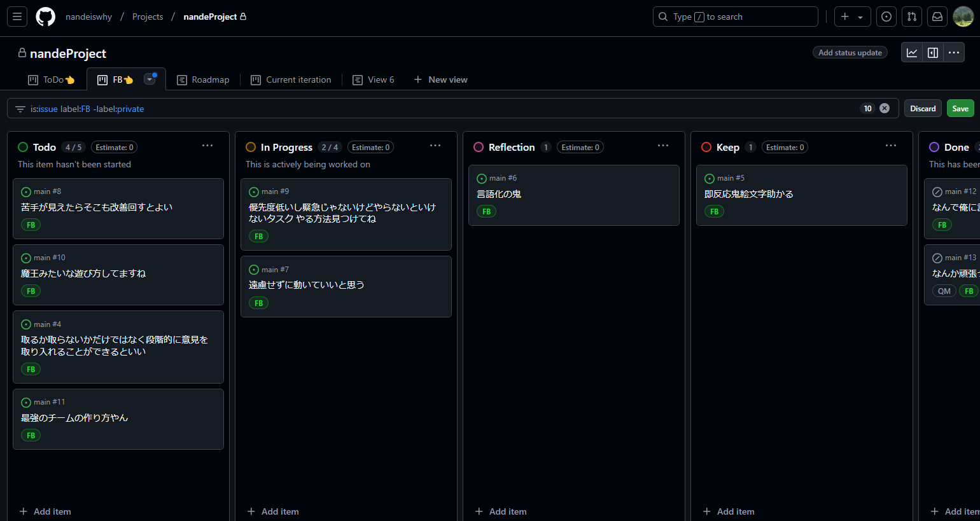Add item to the Todo column
The image size is (980, 521).
click(45, 511)
